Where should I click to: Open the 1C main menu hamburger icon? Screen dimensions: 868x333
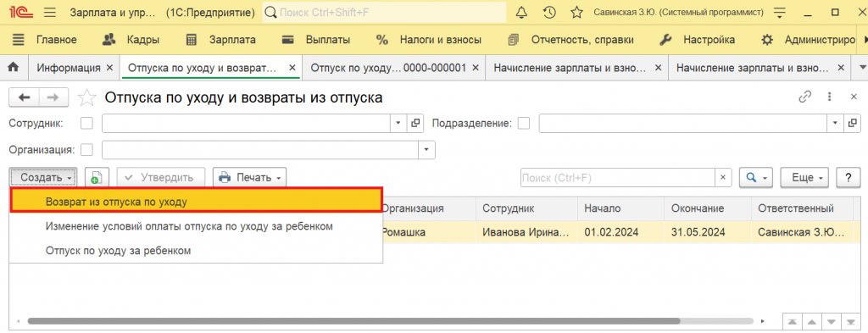pyautogui.click(x=49, y=12)
